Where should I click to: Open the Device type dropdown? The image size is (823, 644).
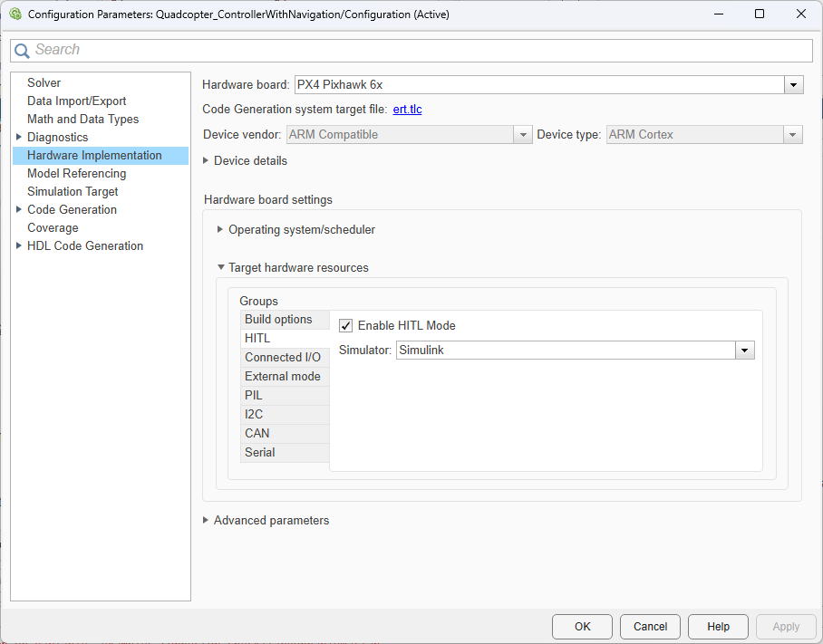click(793, 135)
